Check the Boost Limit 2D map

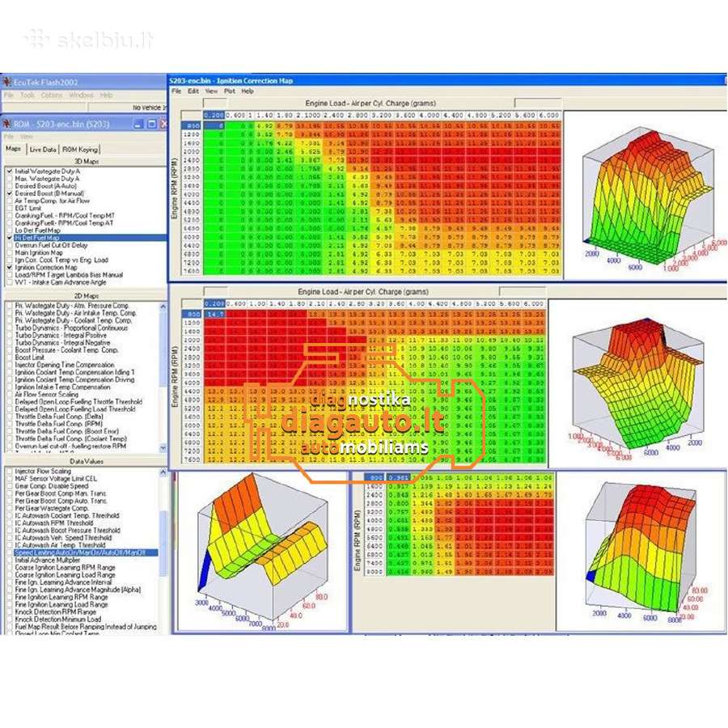10,358
